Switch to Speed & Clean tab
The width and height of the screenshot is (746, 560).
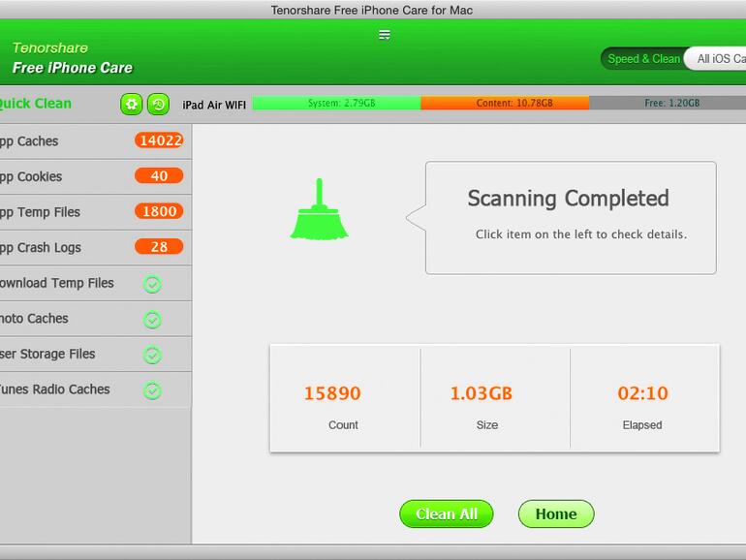coord(643,58)
